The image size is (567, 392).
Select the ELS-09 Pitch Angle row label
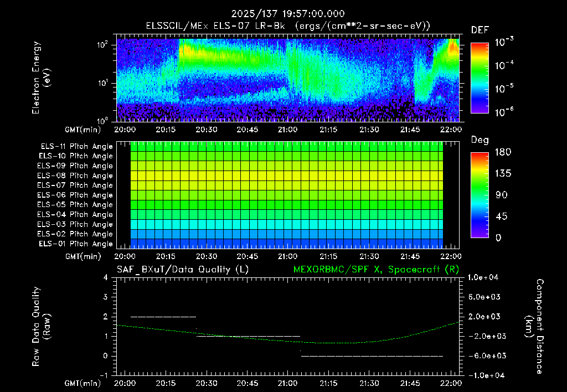75,166
